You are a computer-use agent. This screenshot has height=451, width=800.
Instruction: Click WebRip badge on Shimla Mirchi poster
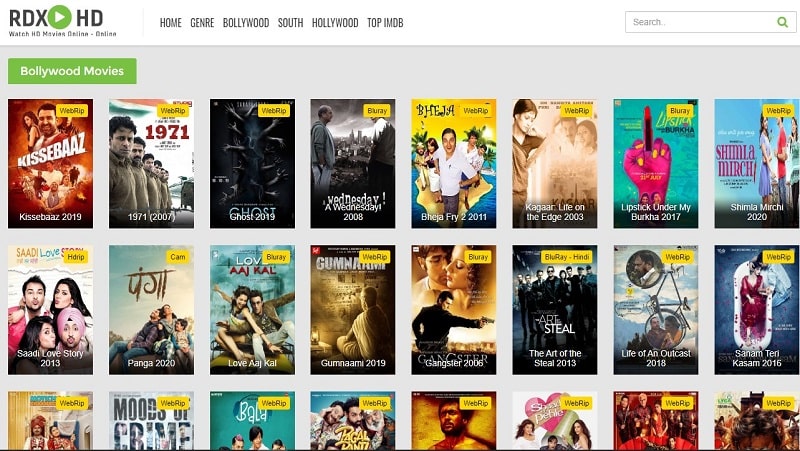[x=778, y=111]
